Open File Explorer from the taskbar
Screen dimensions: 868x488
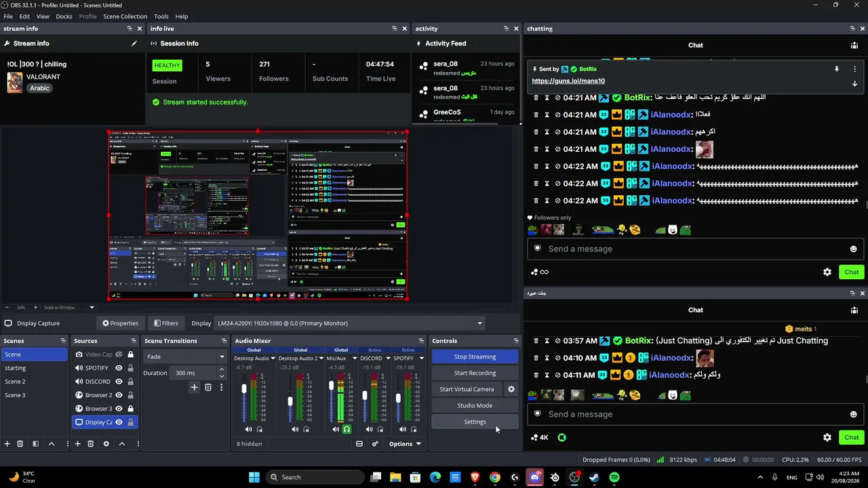click(395, 477)
